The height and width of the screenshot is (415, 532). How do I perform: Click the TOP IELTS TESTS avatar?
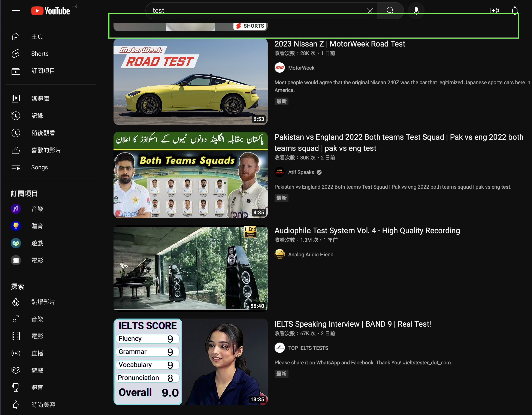[280, 348]
